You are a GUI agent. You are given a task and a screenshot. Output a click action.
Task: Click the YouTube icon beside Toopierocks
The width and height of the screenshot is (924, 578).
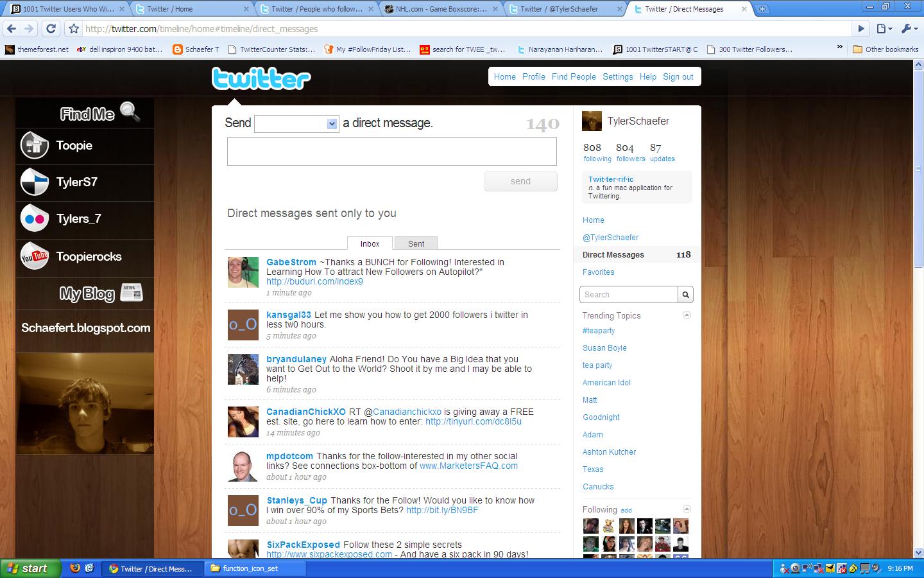coord(34,256)
